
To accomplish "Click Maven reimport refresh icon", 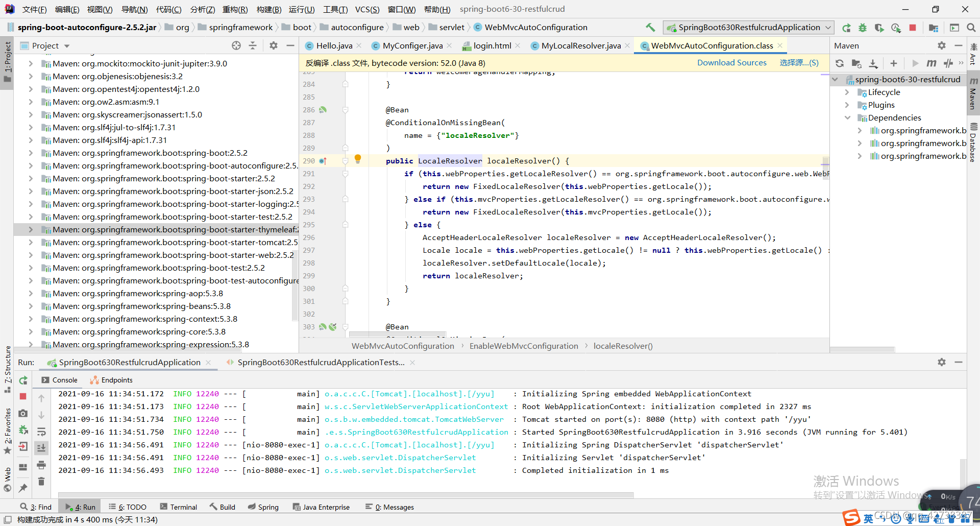I will coord(840,63).
